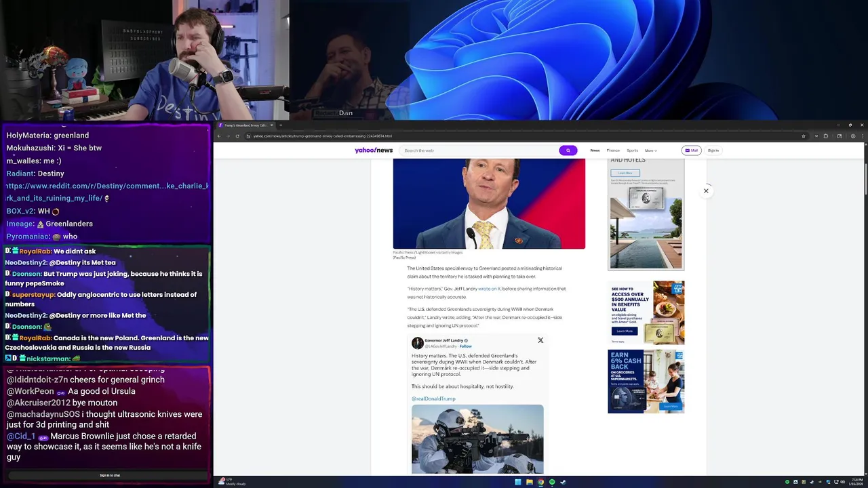868x488 pixels.
Task: Bookmark this page with the star icon
Action: (x=804, y=136)
